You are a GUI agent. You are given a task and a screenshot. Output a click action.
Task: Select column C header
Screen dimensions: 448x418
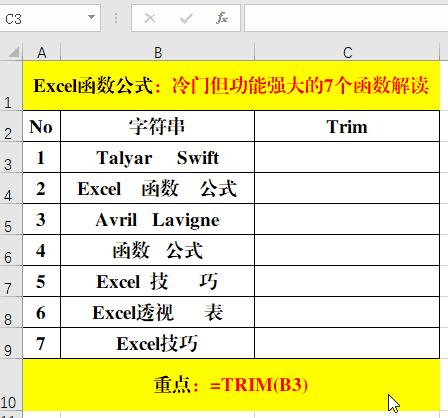point(347,53)
